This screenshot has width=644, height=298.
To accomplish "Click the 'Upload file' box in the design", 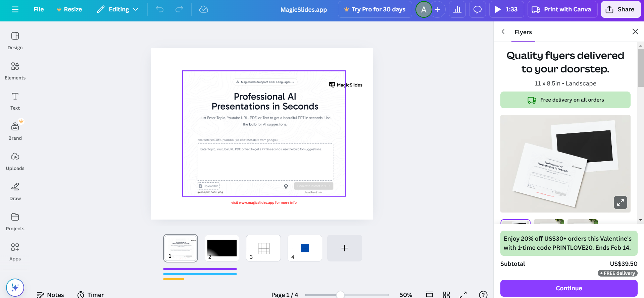I will (208, 186).
